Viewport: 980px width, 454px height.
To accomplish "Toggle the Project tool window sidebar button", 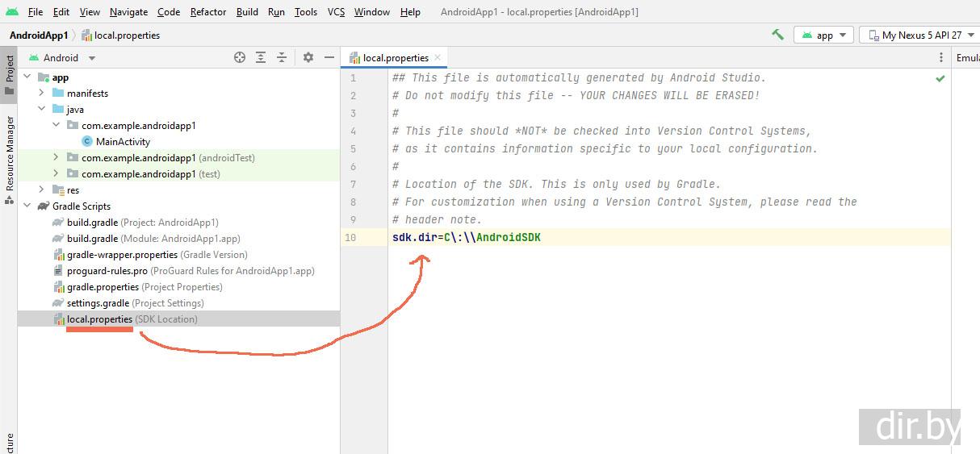I will 9,74.
